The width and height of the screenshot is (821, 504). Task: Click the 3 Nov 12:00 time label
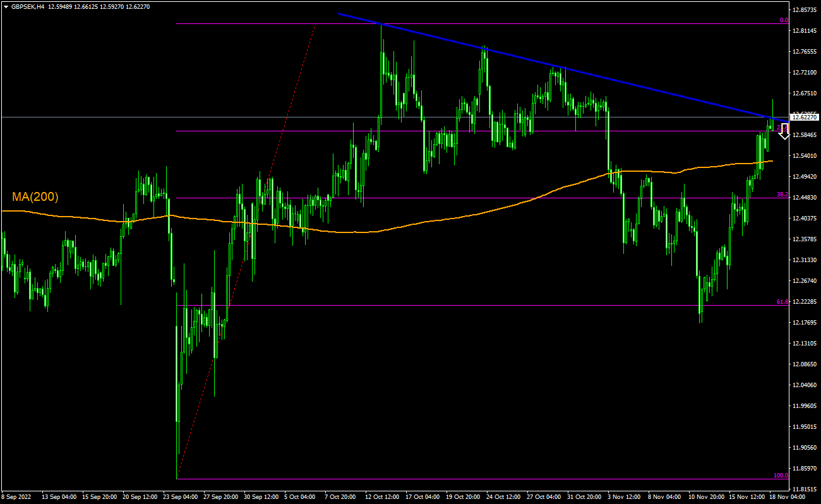coord(625,497)
